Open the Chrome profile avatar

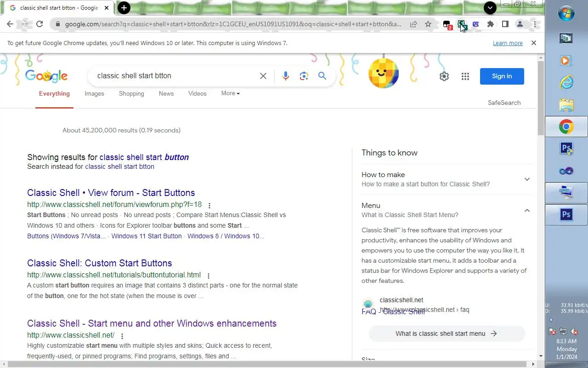pos(520,24)
